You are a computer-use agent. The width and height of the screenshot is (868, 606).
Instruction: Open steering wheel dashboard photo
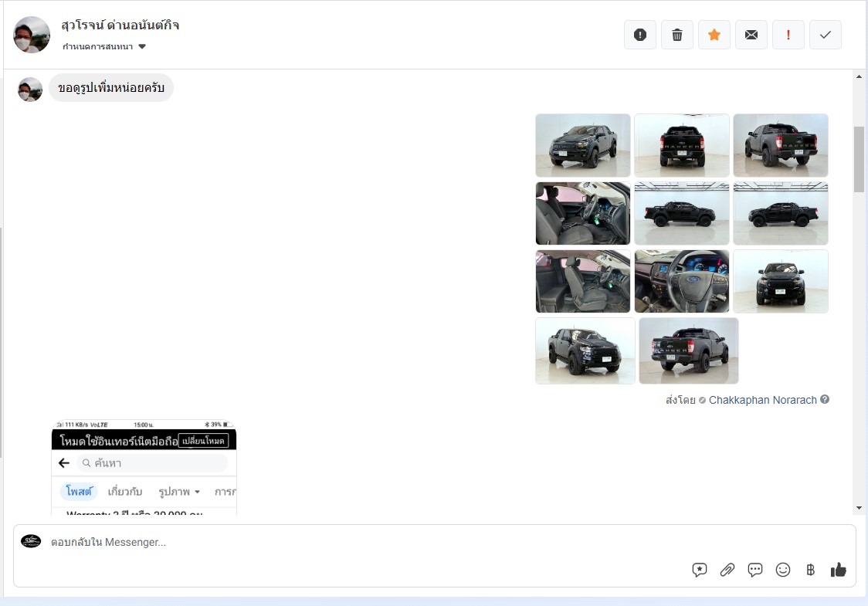click(682, 281)
